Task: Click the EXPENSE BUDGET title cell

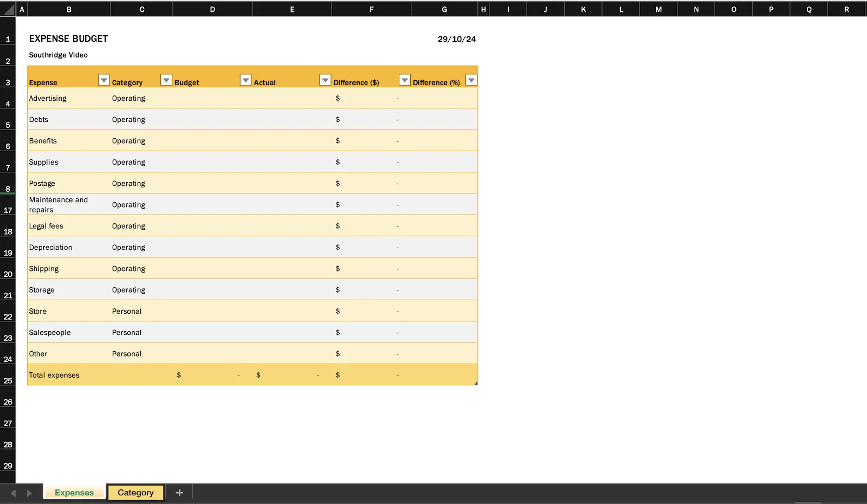Action: (68, 38)
